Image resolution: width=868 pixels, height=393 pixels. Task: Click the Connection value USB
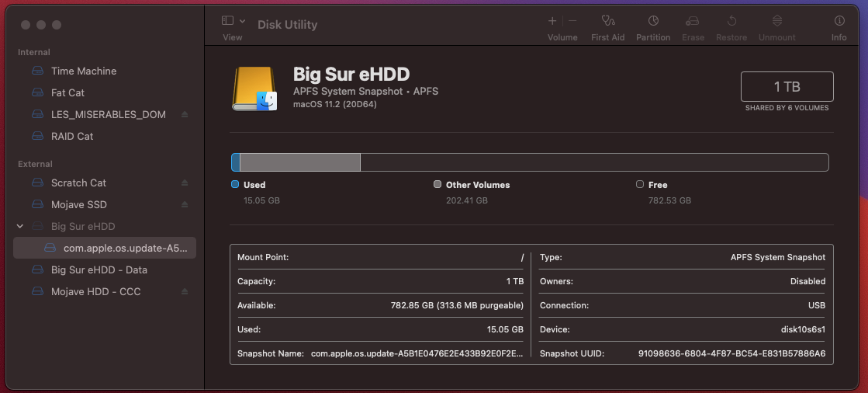(817, 305)
